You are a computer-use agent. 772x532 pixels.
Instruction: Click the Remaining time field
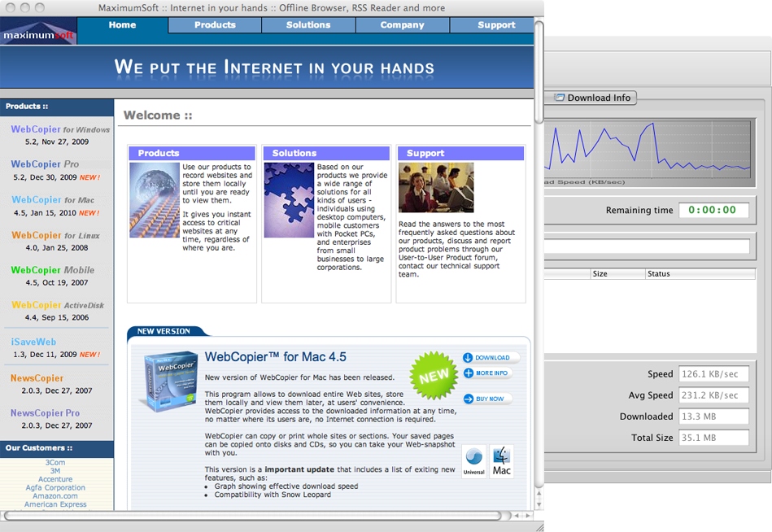[714, 210]
